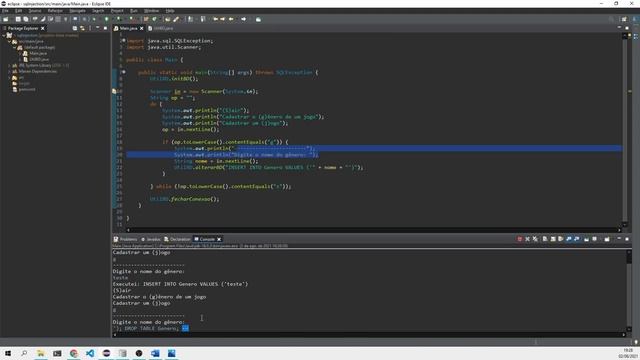Open the Help menu
The width and height of the screenshot is (640, 360).
pyautogui.click(x=170, y=11)
